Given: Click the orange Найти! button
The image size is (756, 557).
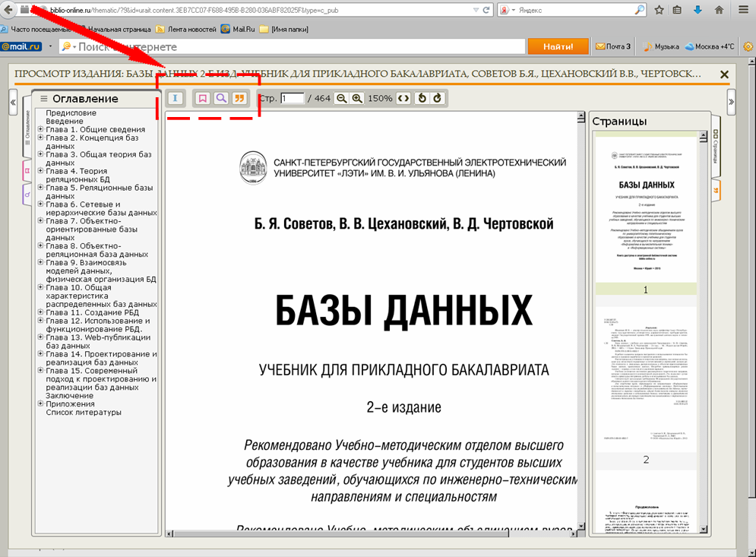Looking at the screenshot, I should click(x=558, y=47).
